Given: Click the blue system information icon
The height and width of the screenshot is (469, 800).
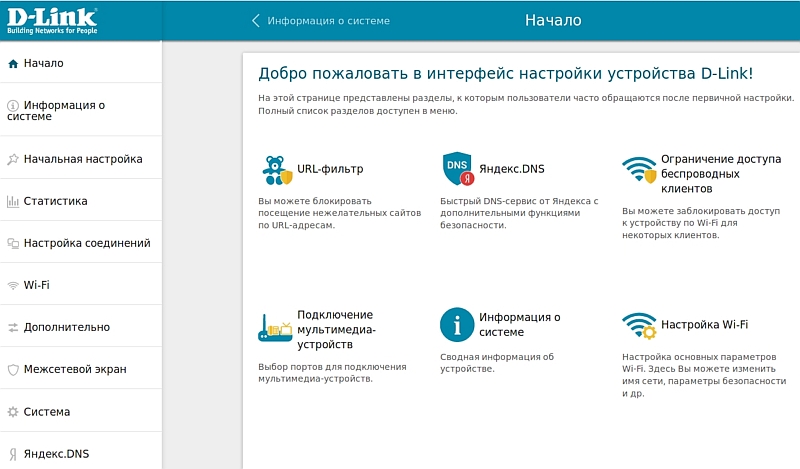Looking at the screenshot, I should (457, 325).
